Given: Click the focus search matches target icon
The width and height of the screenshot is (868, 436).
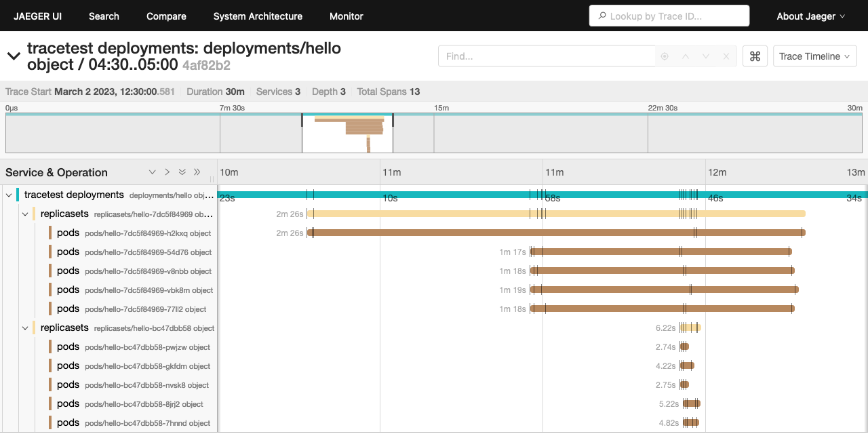Looking at the screenshot, I should [x=665, y=56].
